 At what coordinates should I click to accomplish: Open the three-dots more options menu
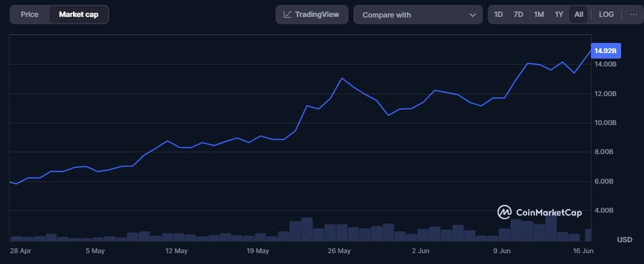(x=633, y=15)
